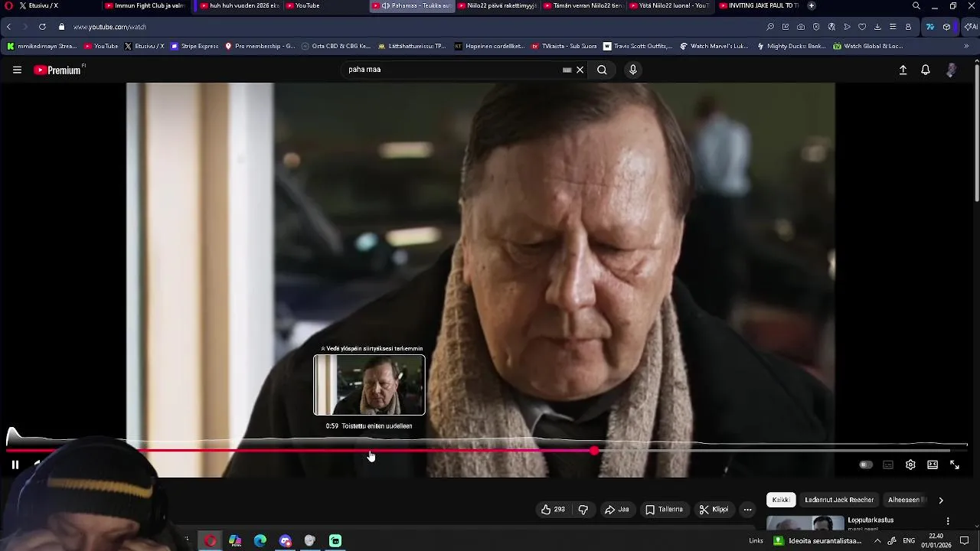The image size is (980, 551).
Task: Select the Kaikki filter chip
Action: pos(781,500)
